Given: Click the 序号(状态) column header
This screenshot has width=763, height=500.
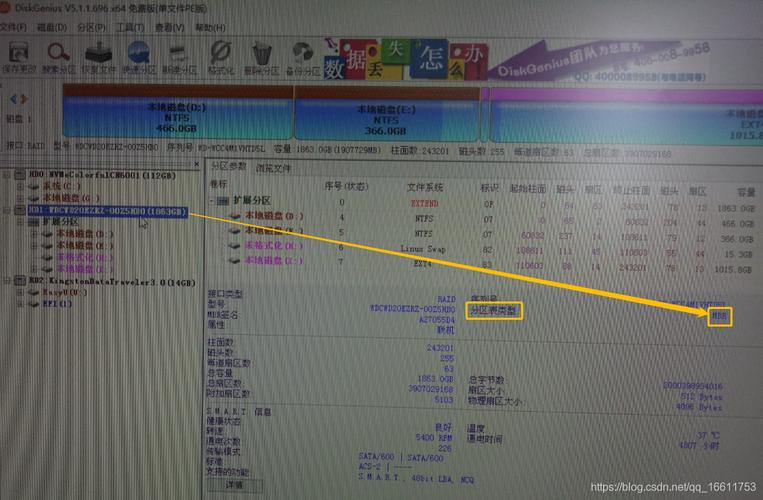Looking at the screenshot, I should (346, 186).
